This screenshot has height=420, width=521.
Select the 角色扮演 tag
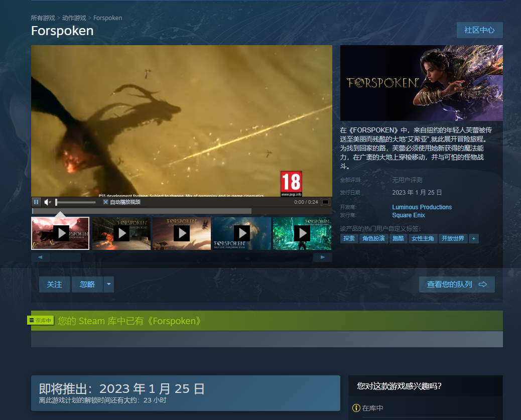(x=373, y=238)
